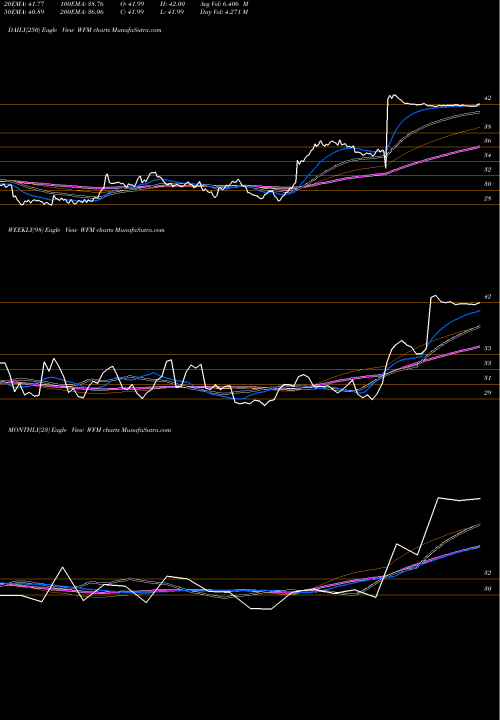Screen dimensions: 500x720
Task: Click the 32 axis label on monthly chart
Action: click(x=488, y=573)
